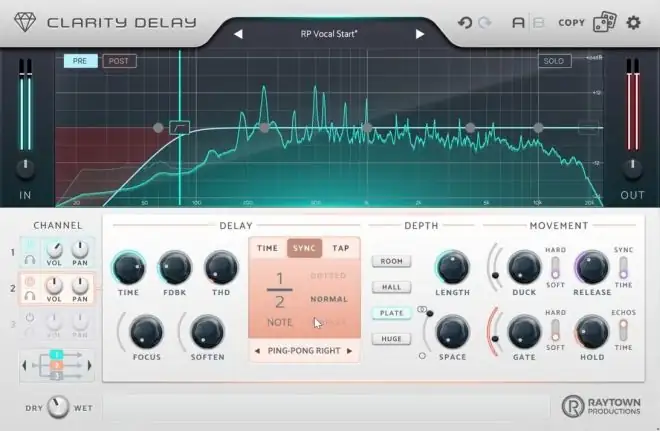Click the SOLO button on the analyzer

coord(552,61)
